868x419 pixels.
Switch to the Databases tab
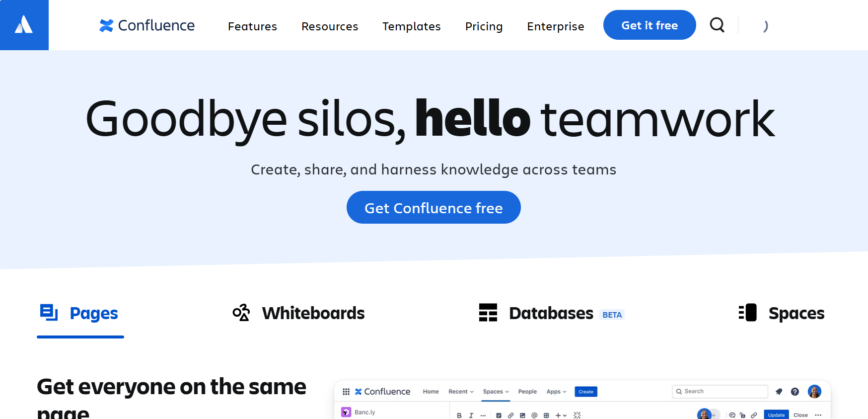point(550,313)
